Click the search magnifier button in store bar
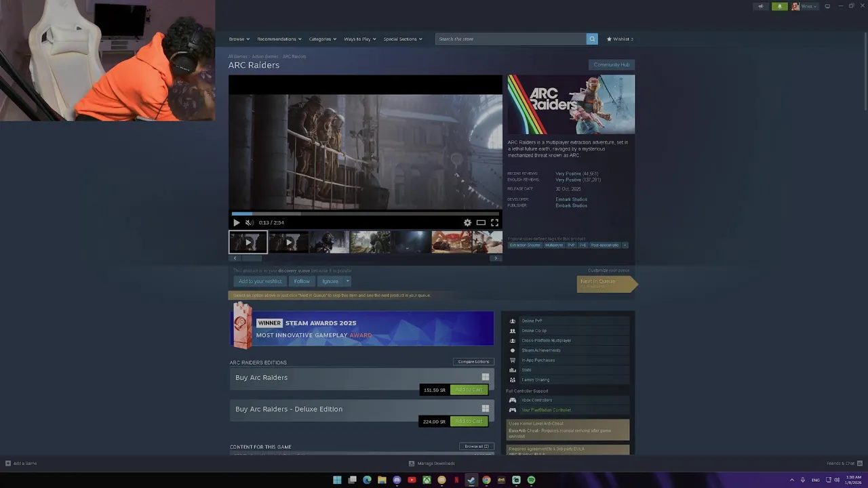 tap(592, 39)
